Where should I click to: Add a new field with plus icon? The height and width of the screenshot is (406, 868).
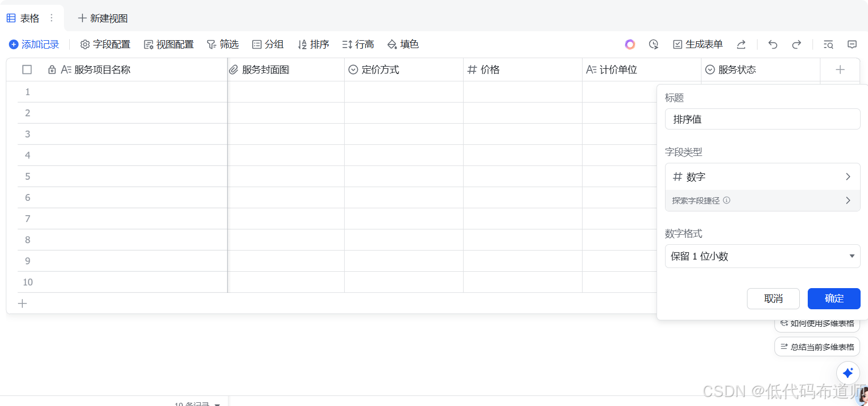[840, 70]
